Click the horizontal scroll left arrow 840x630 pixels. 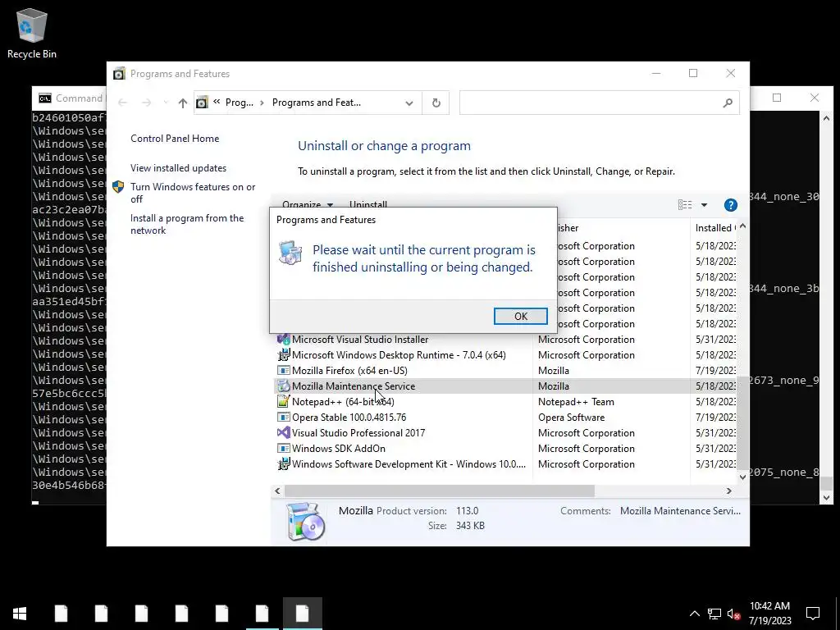277,491
